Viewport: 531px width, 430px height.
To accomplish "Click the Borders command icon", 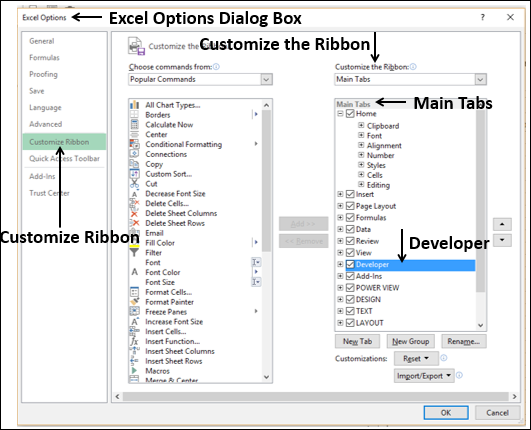I will click(134, 114).
